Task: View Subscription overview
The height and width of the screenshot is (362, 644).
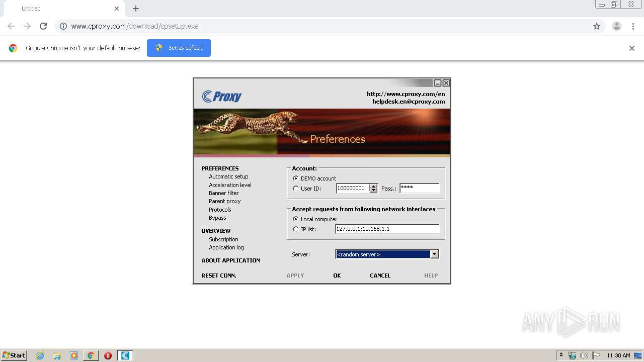Action: (223, 239)
